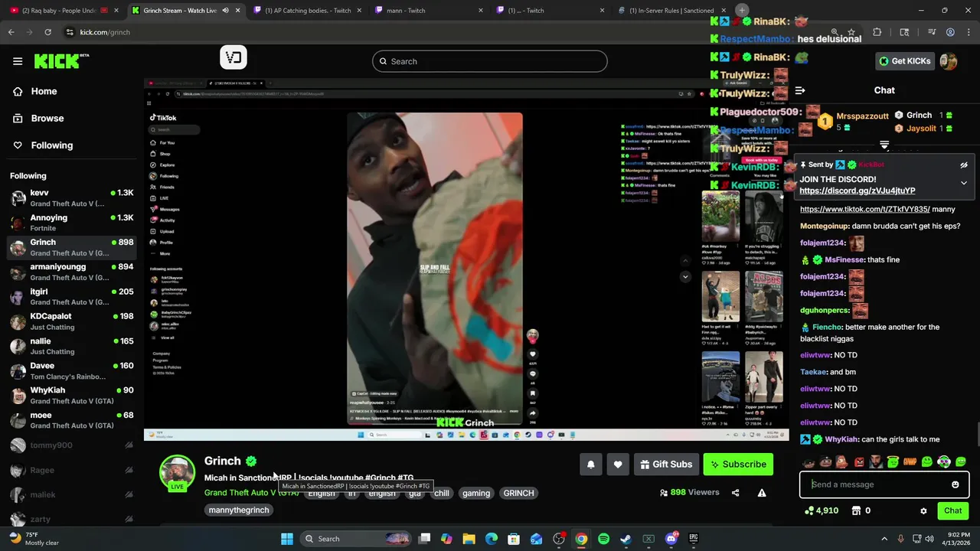Click Mrsspazzoutt top gifter name
Image resolution: width=980 pixels, height=551 pixels.
pyautogui.click(x=862, y=116)
